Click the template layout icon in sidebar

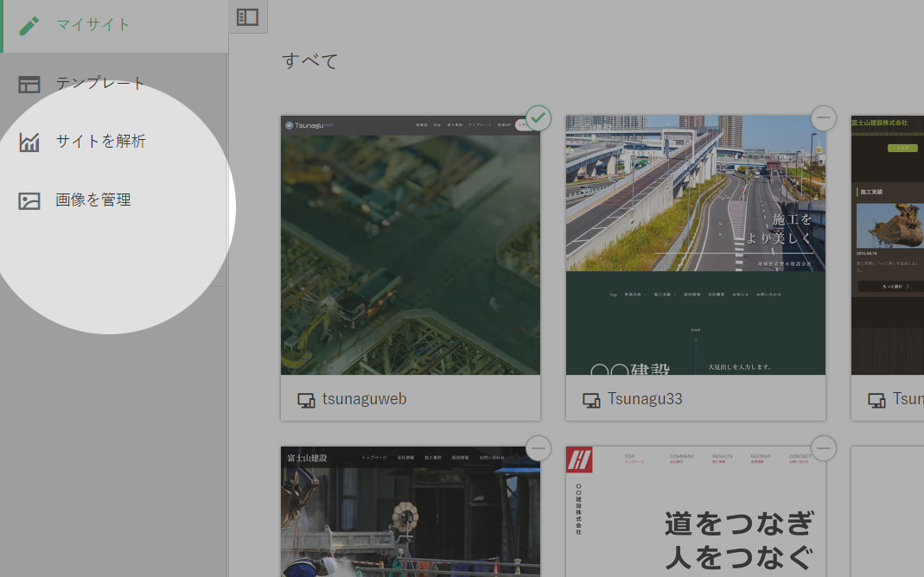point(29,84)
